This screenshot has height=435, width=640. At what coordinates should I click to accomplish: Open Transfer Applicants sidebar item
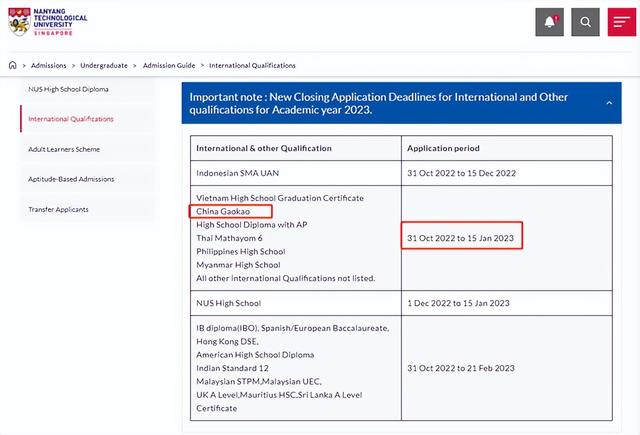coord(58,209)
